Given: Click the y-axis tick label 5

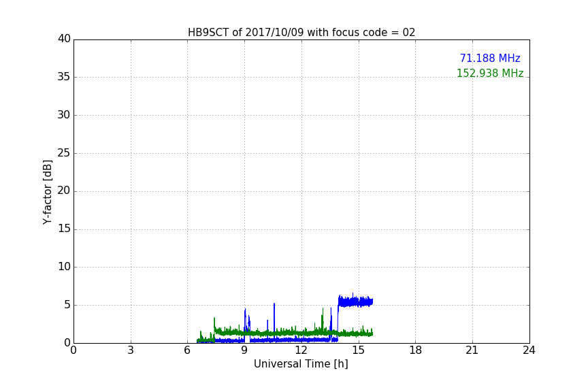Looking at the screenshot, I should click(x=67, y=305).
